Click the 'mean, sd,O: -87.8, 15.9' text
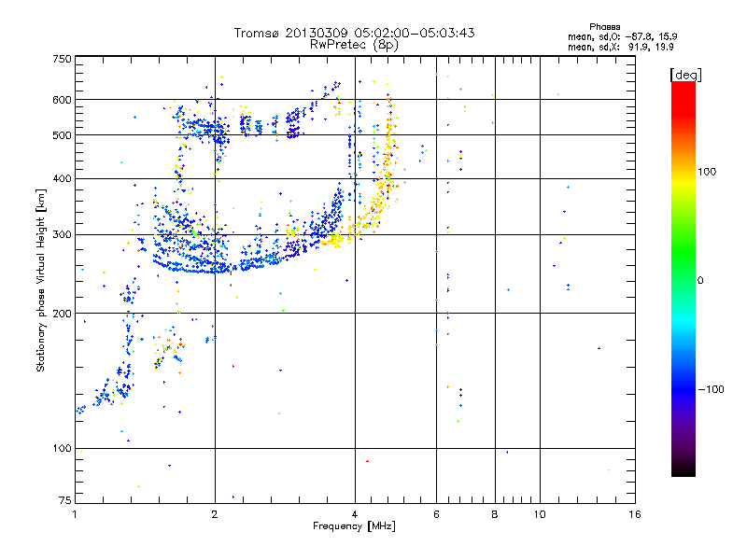 tap(622, 36)
